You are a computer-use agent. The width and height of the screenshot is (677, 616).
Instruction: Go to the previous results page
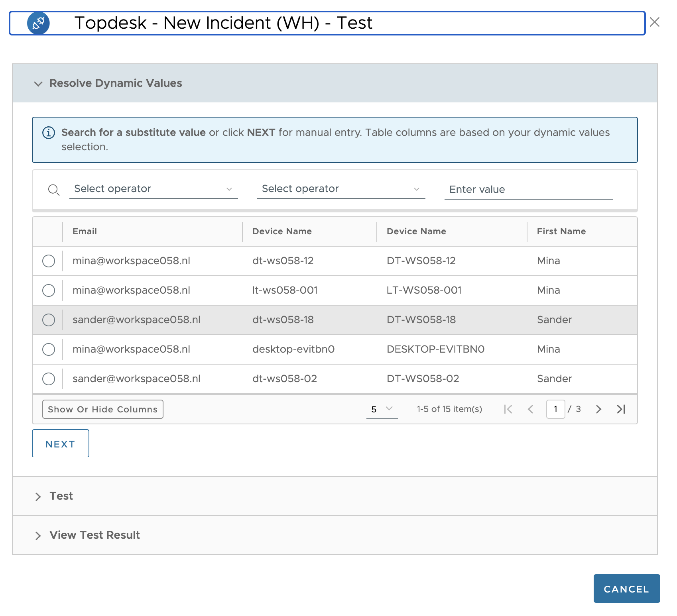point(531,409)
